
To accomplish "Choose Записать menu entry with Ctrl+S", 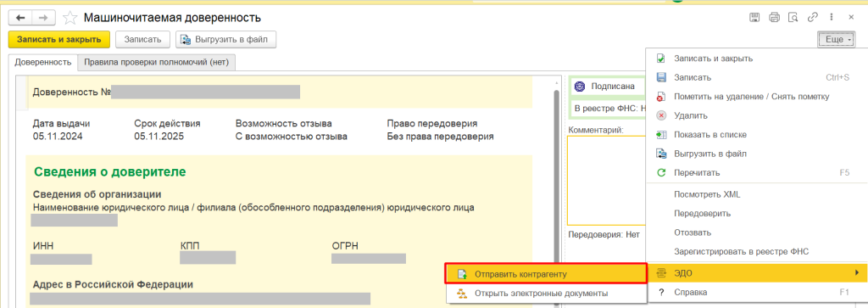I will [x=756, y=77].
